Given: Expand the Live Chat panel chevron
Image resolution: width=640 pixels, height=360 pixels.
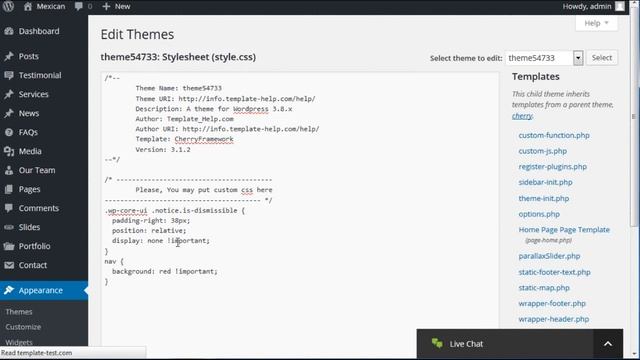Looking at the screenshot, I should click(608, 344).
